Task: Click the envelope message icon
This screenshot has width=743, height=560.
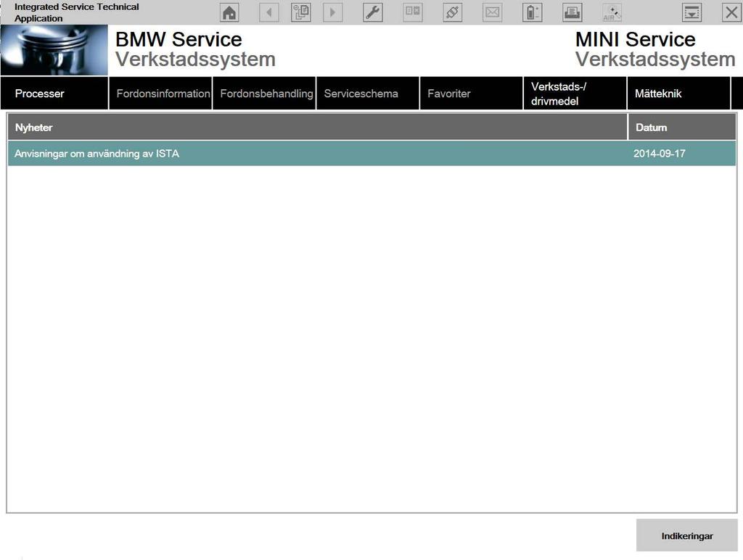Action: coord(493,12)
